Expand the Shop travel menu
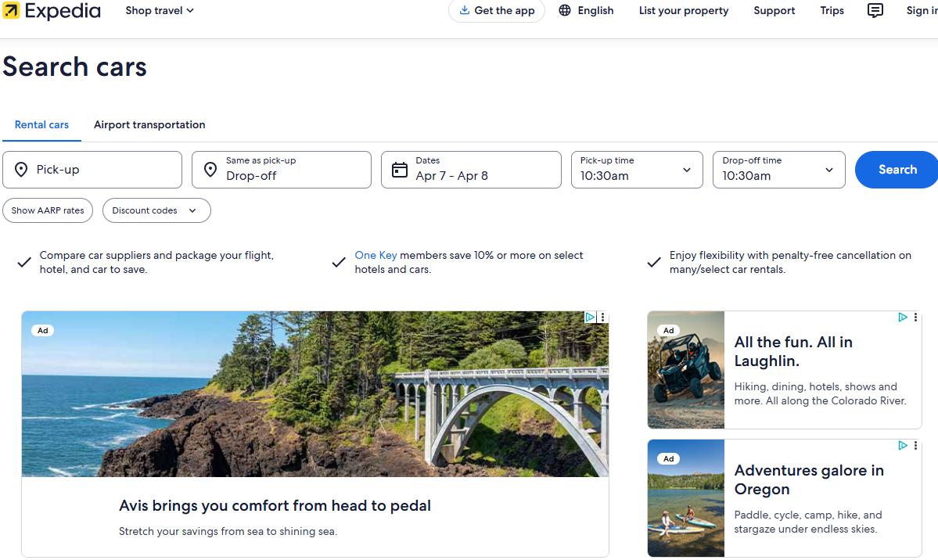This screenshot has height=560, width=938. (160, 11)
